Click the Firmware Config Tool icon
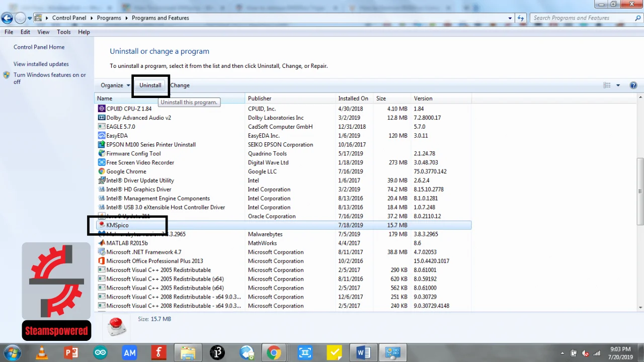644x362 pixels. [102, 153]
